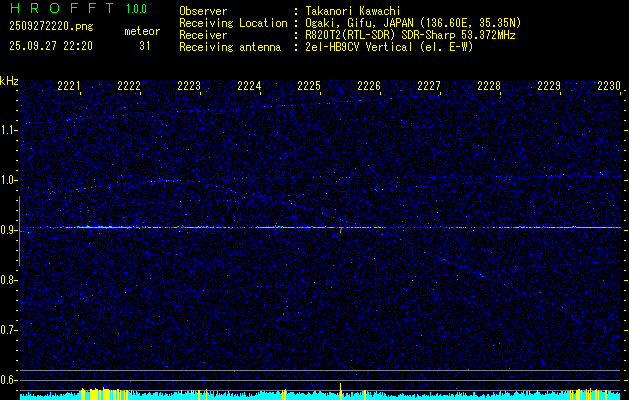
Task: Click the 2224 time marker
Action: tap(249, 86)
